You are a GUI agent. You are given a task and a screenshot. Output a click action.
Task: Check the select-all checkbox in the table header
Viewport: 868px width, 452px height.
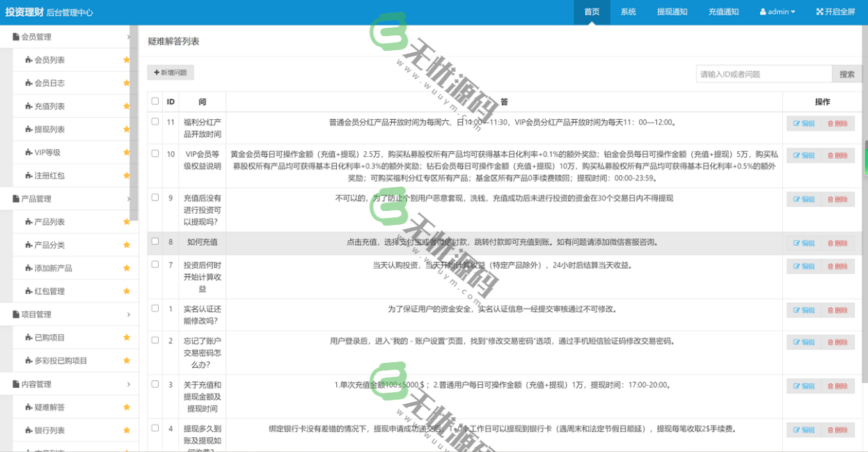(x=155, y=100)
